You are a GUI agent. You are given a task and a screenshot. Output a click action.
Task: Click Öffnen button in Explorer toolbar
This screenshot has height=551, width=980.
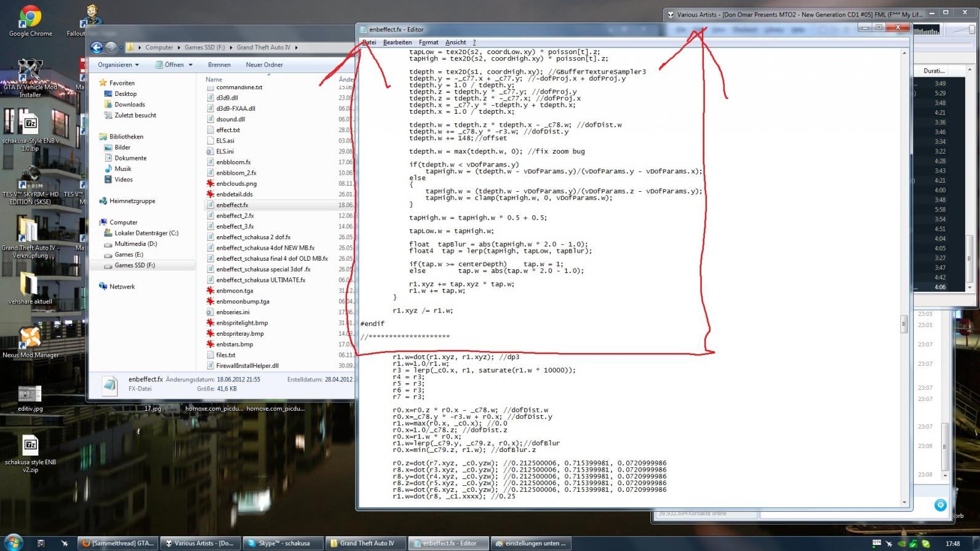(170, 65)
